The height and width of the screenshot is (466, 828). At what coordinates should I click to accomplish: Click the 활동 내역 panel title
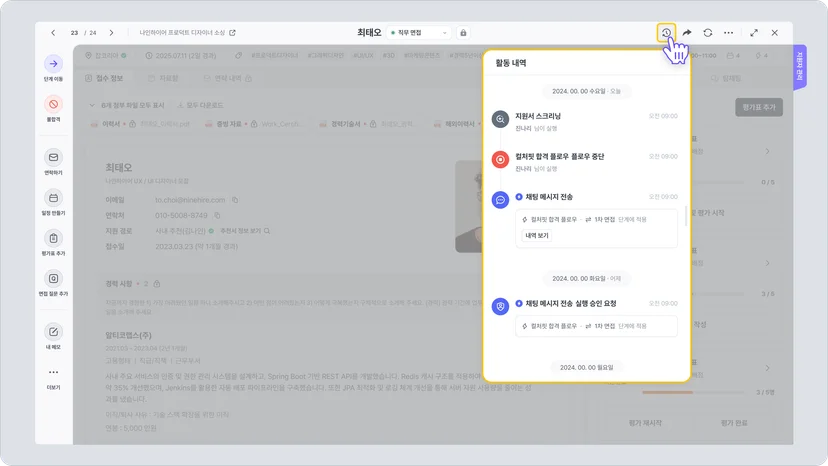tap(511, 63)
